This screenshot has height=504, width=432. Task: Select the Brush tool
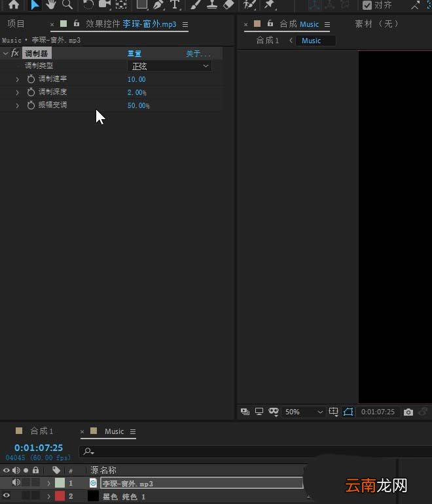196,4
